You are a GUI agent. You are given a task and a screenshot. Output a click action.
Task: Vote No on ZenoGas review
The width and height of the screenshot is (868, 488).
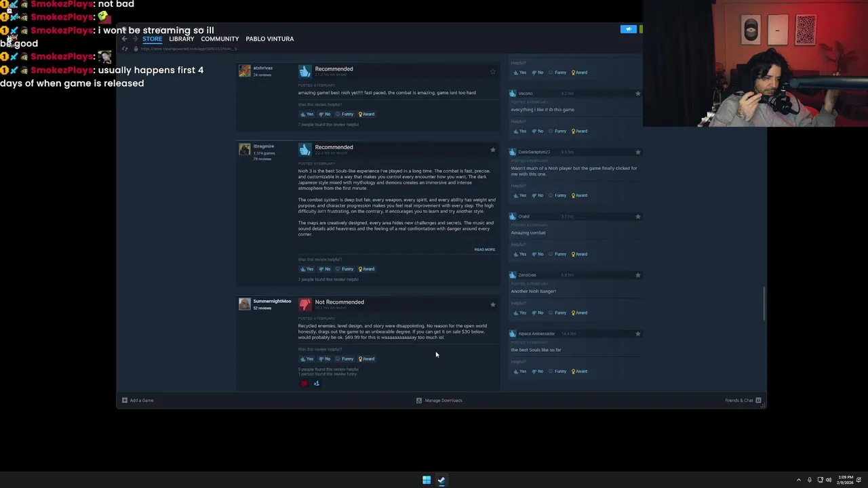(538, 312)
